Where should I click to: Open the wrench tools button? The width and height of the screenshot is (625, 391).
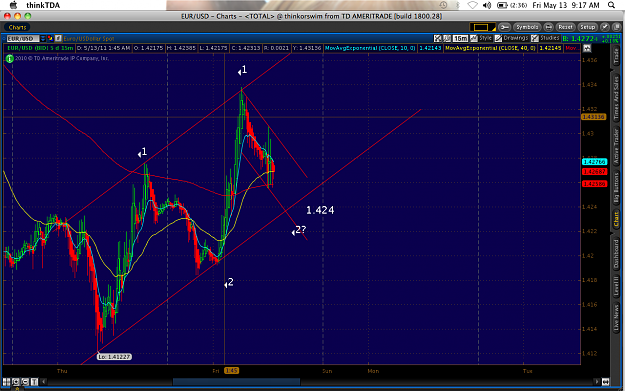tap(504, 27)
